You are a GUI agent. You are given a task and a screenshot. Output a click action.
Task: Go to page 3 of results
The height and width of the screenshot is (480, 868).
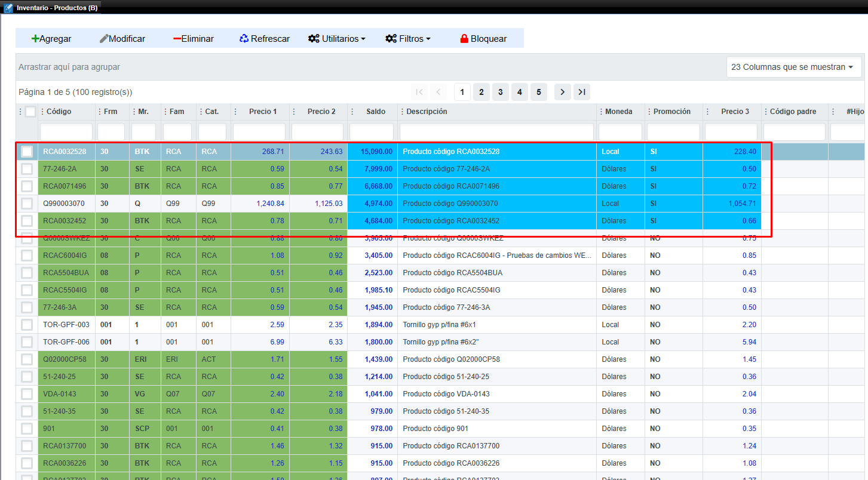coord(500,92)
